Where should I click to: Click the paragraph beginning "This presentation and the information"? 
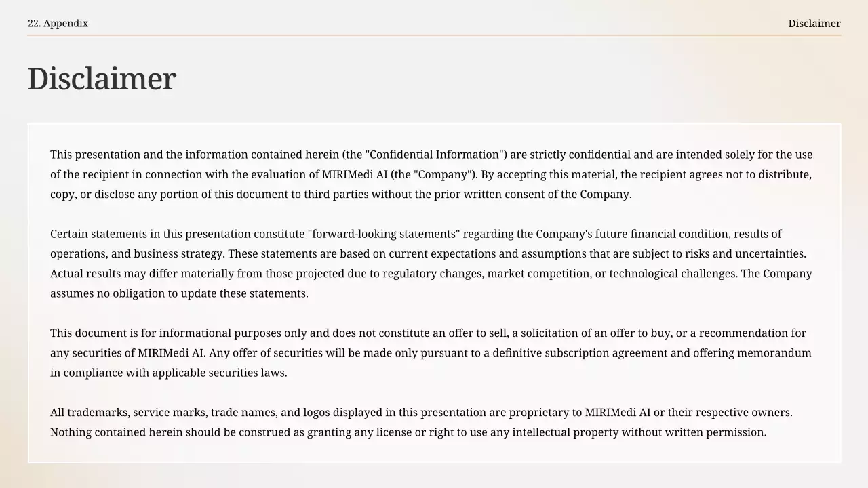pos(431,174)
